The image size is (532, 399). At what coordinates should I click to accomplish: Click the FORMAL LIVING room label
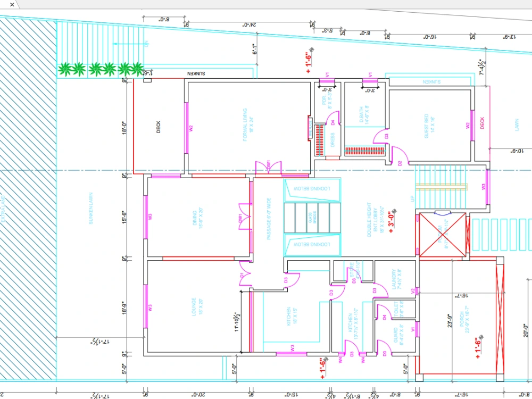[x=245, y=126]
